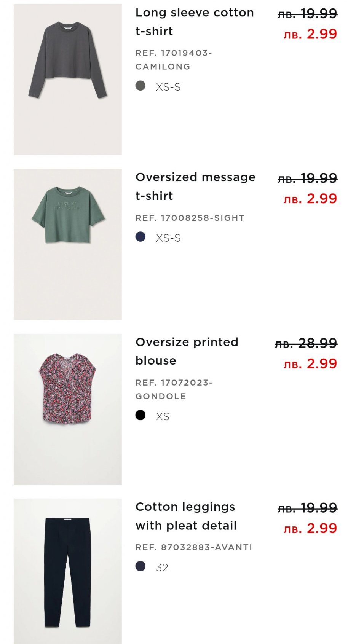Select navy color swatch for message t-shirt

(140, 237)
